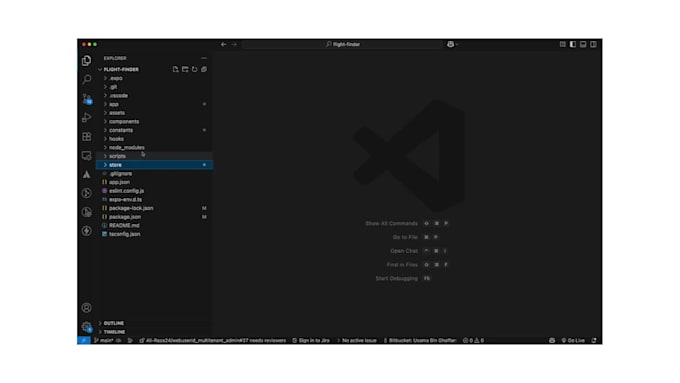This screenshot has width=680, height=383.
Task: Click the remote window indicator in status bar
Action: tap(84, 340)
